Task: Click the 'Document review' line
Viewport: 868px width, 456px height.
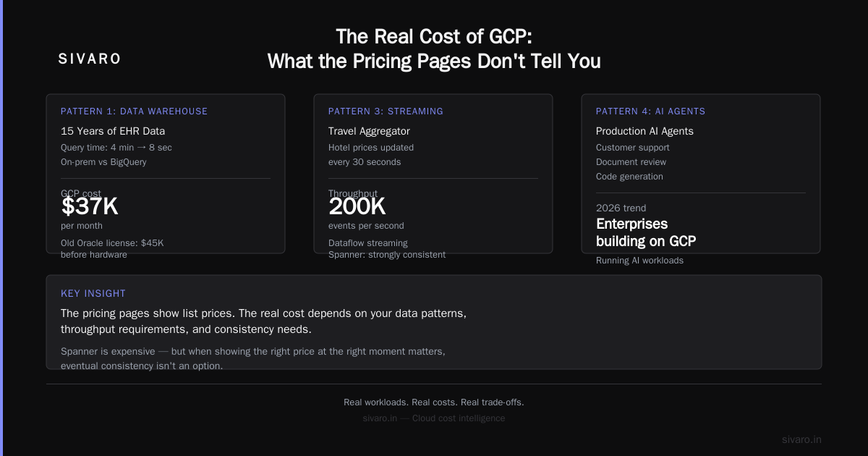Action: pos(631,162)
